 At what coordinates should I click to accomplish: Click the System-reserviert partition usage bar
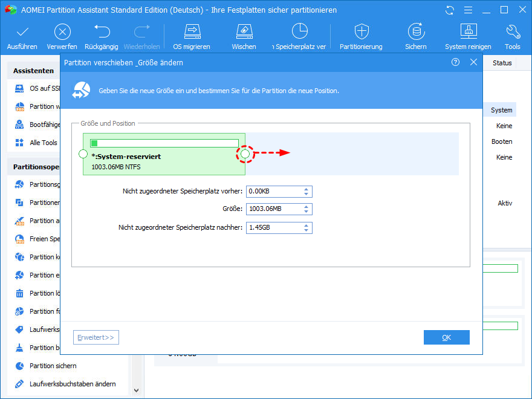[164, 143]
